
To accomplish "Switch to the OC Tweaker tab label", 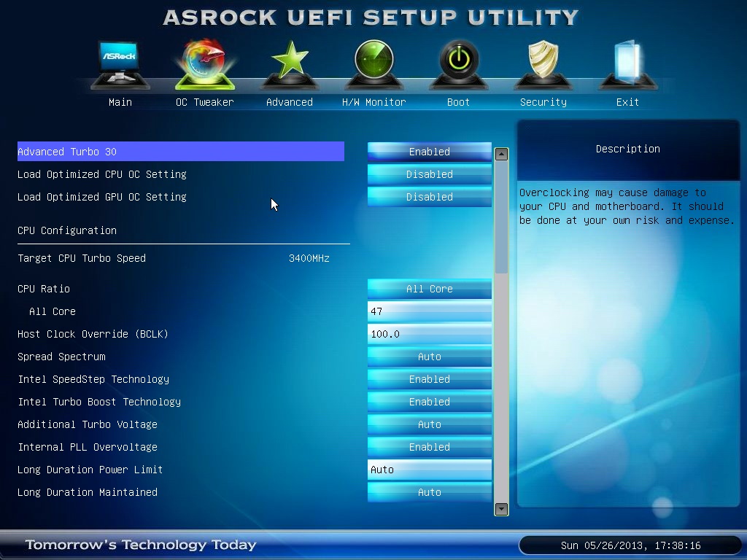I will [205, 102].
